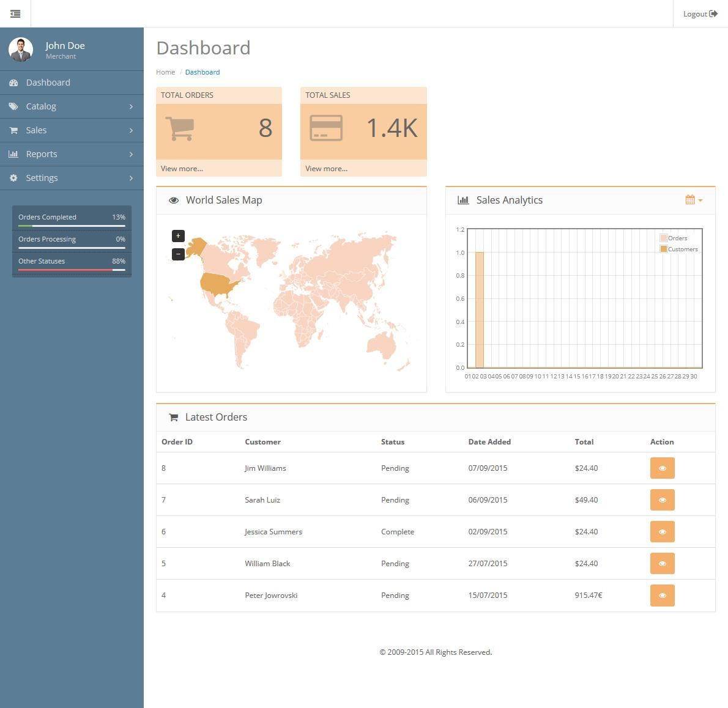Toggle the Orders legend entry in Sales Analytics

tap(675, 238)
